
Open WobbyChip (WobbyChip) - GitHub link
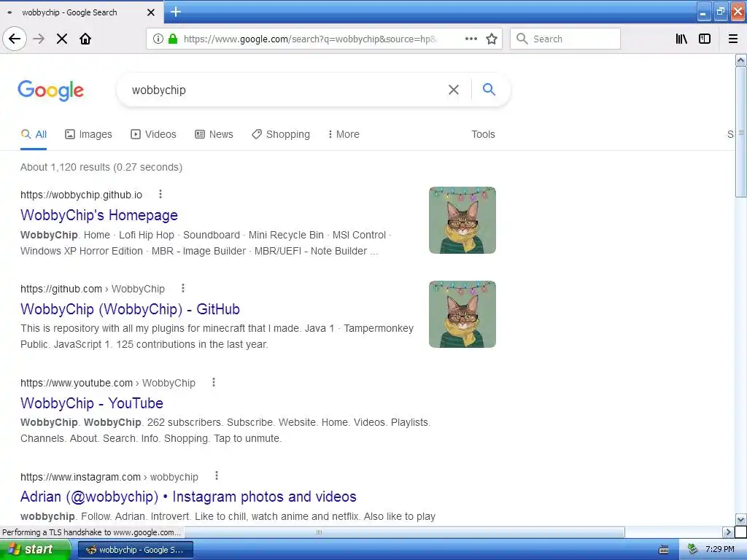(130, 309)
